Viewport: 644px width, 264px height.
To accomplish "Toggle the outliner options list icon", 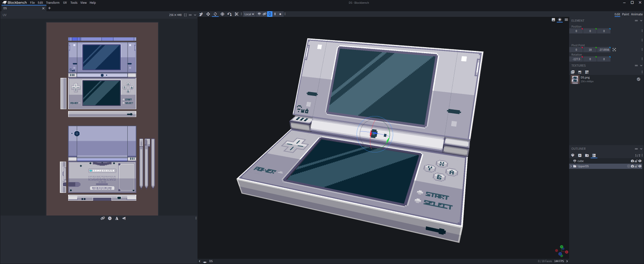I will (x=594, y=155).
